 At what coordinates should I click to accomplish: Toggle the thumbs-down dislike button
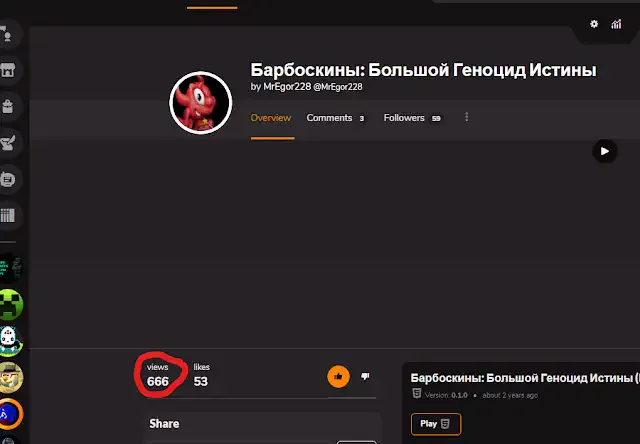tap(365, 376)
